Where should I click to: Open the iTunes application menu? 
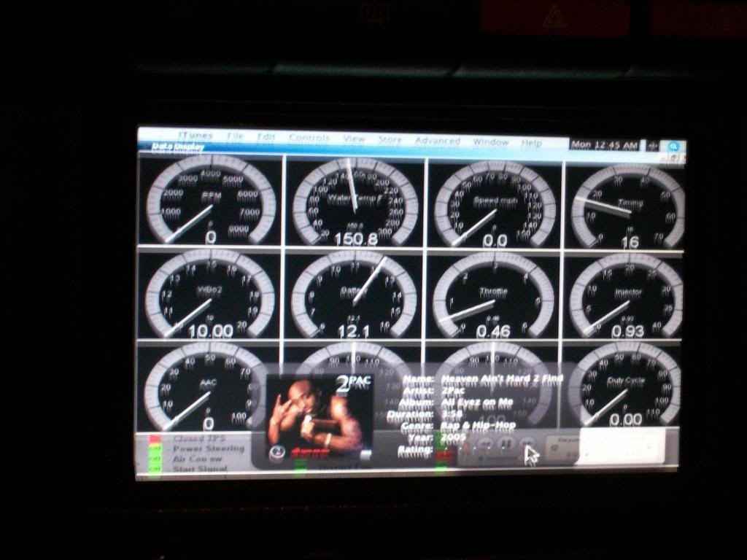point(196,136)
